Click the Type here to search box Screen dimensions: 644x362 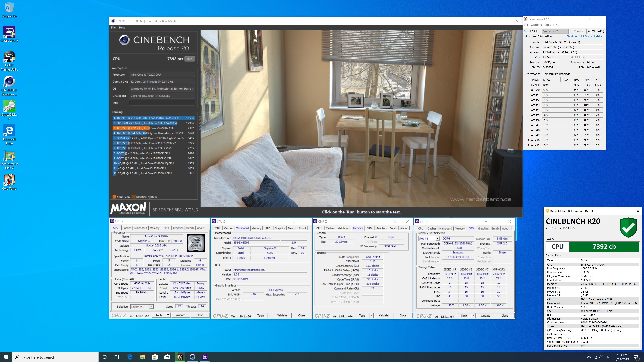coord(56,357)
